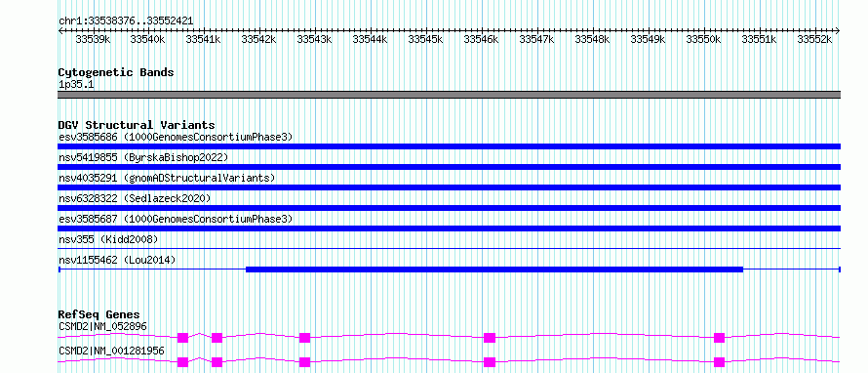Screen dimensions: 868x373
Task: Click the 1p35.1 band label
Action: [x=75, y=85]
